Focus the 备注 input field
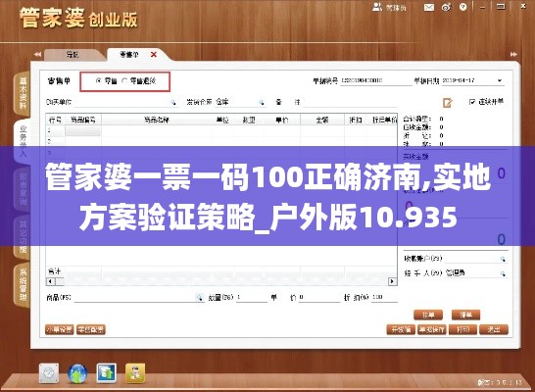Viewport: 535px width, 392px height. 351,102
